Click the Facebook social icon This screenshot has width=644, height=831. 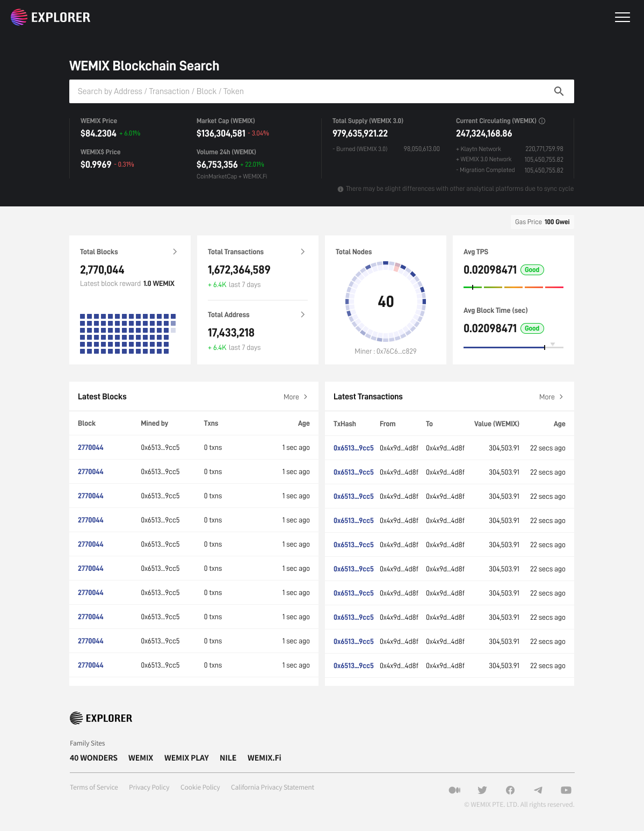point(510,790)
